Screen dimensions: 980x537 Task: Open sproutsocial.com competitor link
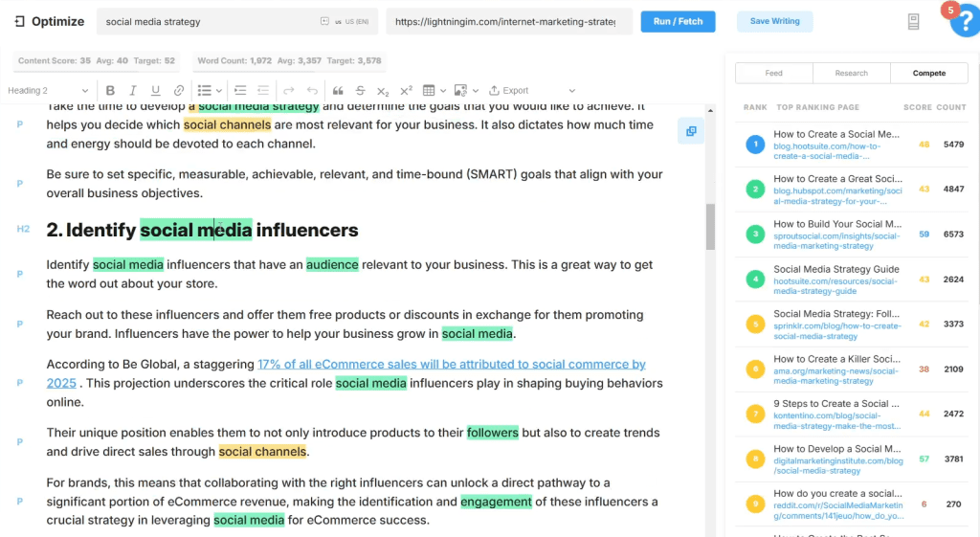coord(836,240)
